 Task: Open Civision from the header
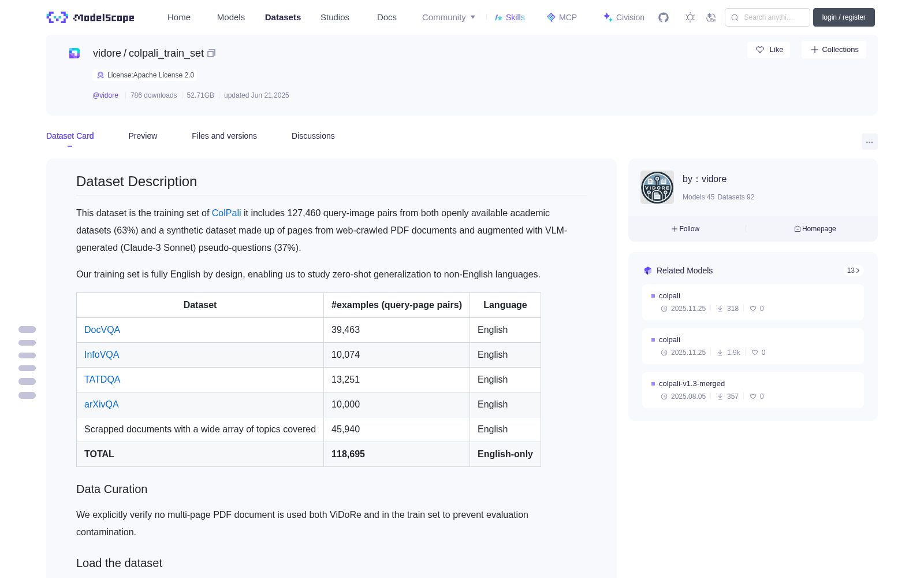click(624, 17)
